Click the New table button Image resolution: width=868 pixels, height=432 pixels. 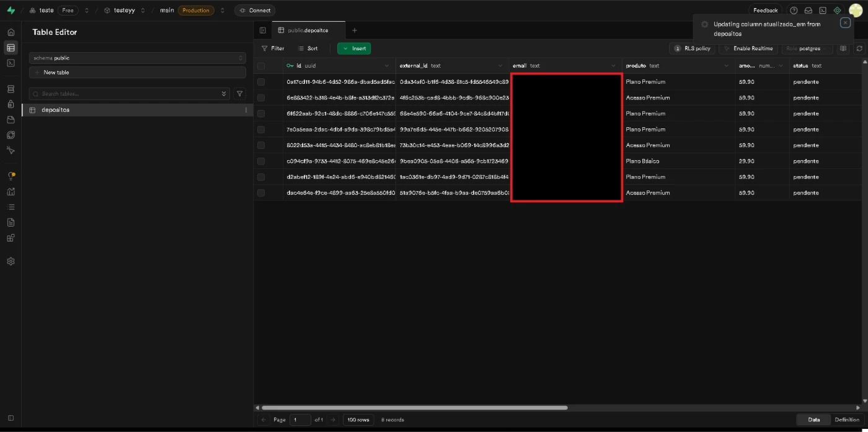point(138,73)
